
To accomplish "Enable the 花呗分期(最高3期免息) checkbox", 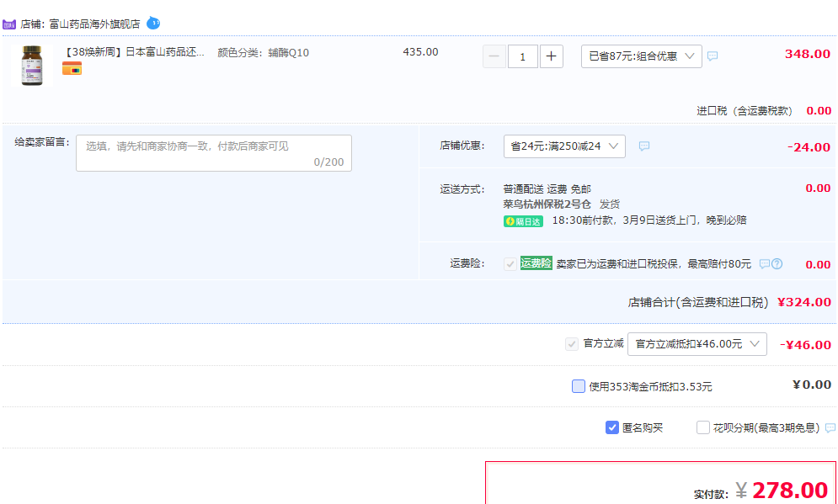I will (702, 427).
